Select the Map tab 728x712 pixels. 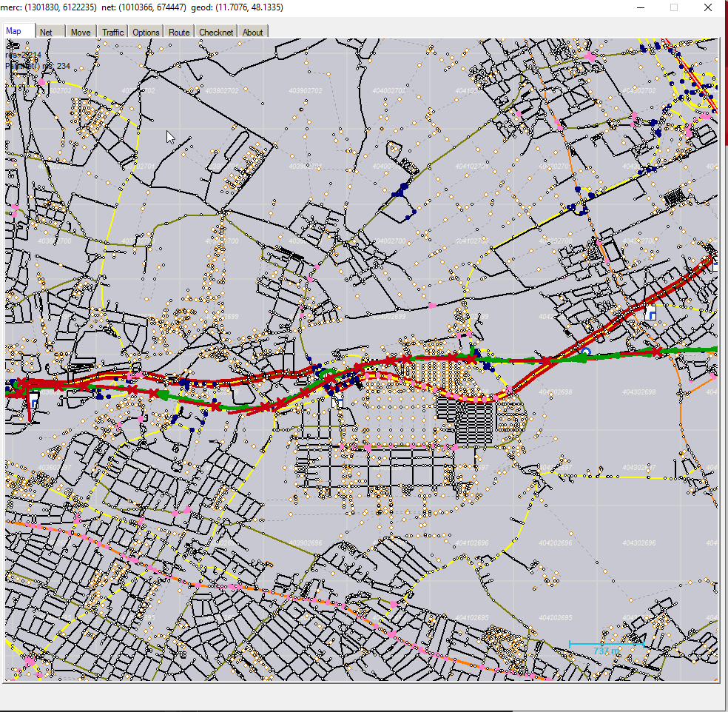click(x=18, y=31)
